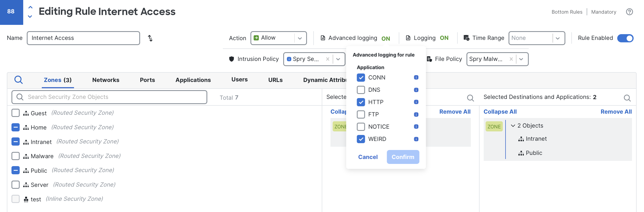Enable the DNS logging checkbox
Viewport: 644px width, 212px height.
click(361, 90)
